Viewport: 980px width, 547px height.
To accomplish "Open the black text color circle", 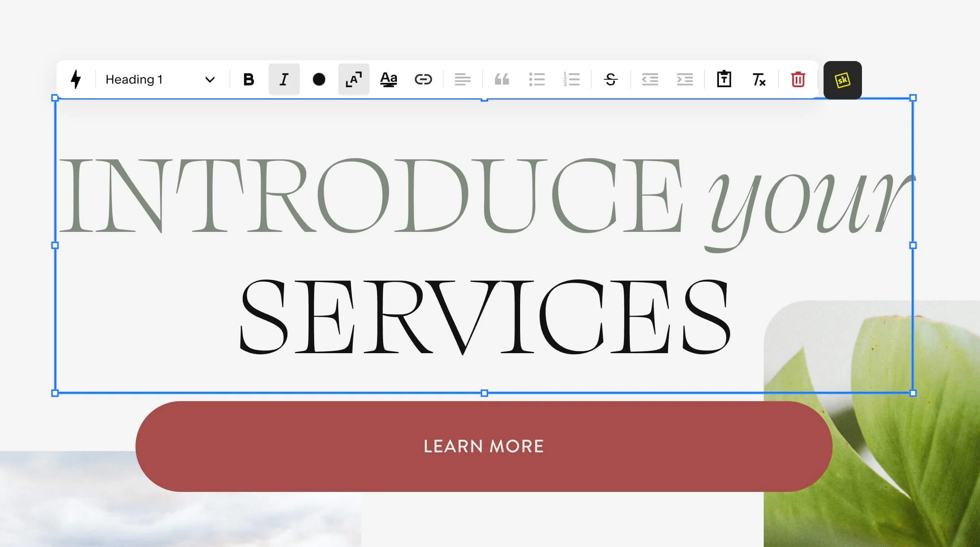I will tap(319, 80).
